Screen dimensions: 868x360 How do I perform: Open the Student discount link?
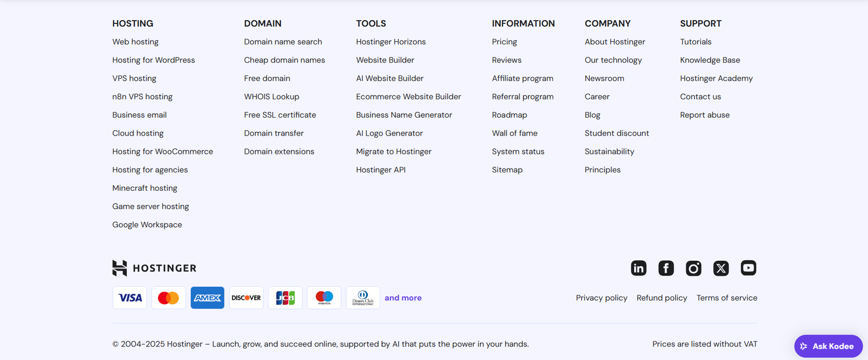(x=617, y=133)
